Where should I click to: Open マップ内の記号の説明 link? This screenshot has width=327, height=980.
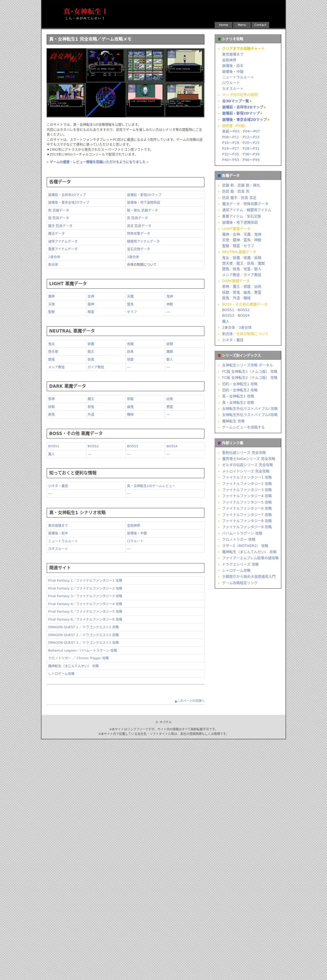tap(240, 95)
